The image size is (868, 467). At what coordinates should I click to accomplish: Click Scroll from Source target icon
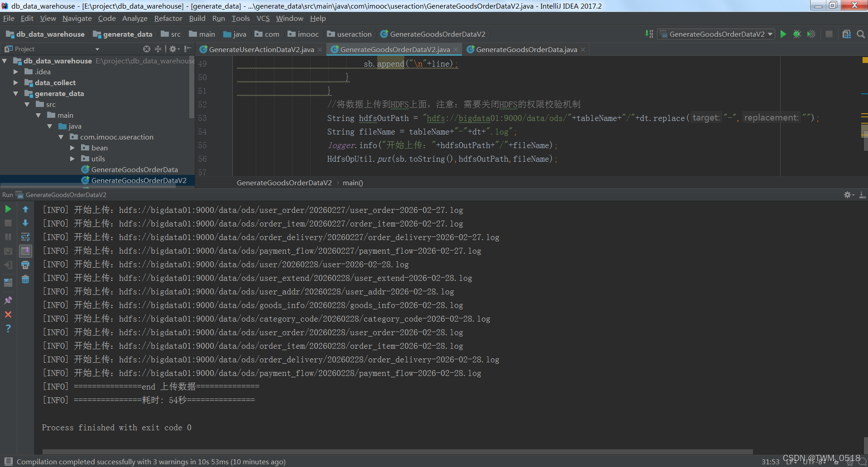(x=146, y=49)
